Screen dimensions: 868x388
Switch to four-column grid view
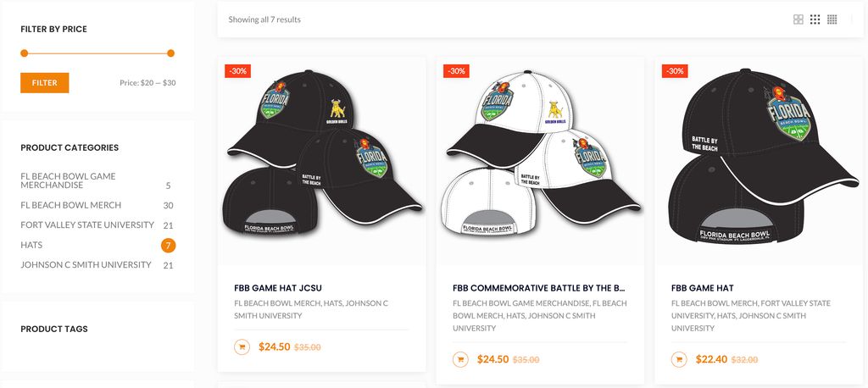(x=832, y=19)
